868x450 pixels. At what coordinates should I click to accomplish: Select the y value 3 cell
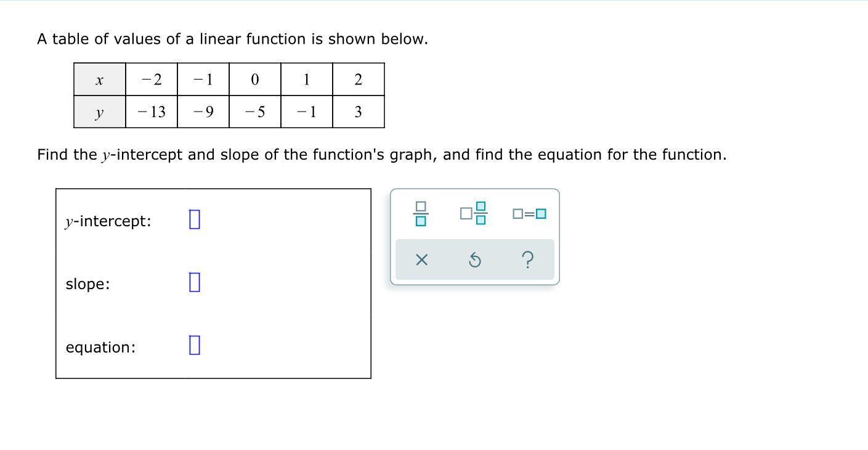point(359,112)
